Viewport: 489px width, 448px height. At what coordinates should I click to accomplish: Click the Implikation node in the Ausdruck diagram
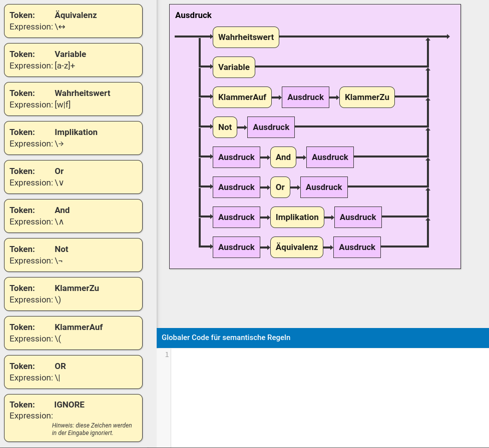[297, 217]
